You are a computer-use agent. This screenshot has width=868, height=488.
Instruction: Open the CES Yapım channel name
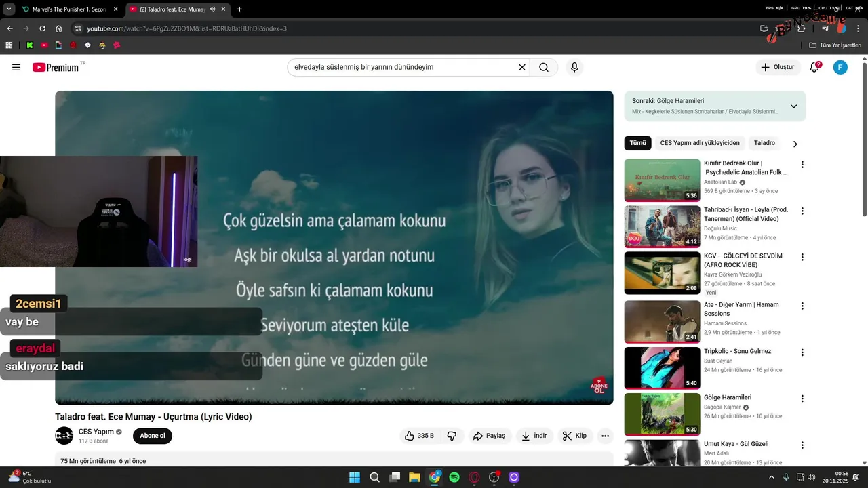96,432
